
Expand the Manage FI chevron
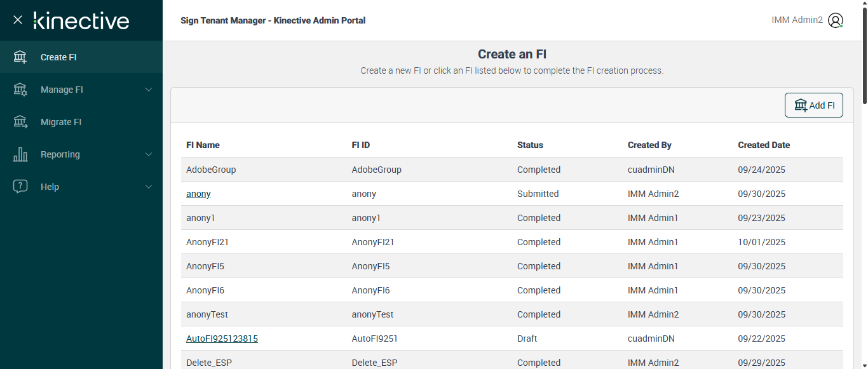pyautogui.click(x=149, y=90)
